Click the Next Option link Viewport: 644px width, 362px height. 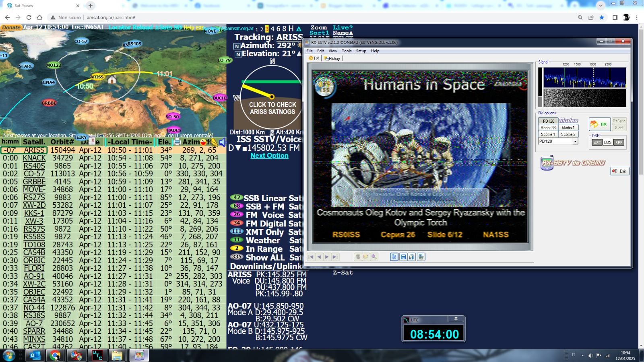coord(269,156)
